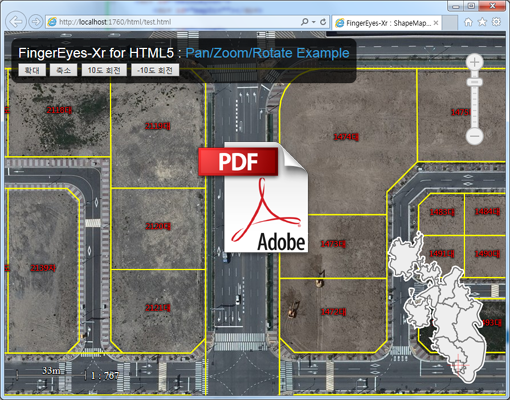Click parcel label 1484대
Viewport: 510px width, 400px height.
click(x=487, y=212)
